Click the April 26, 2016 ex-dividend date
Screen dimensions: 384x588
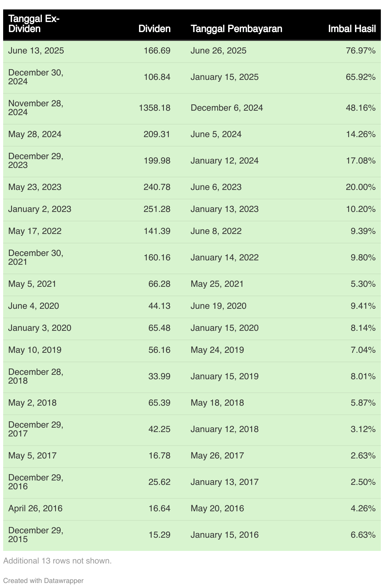[35, 508]
